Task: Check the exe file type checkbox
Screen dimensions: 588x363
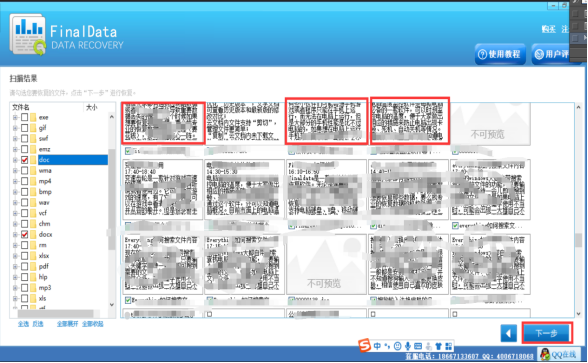Action: click(24, 117)
